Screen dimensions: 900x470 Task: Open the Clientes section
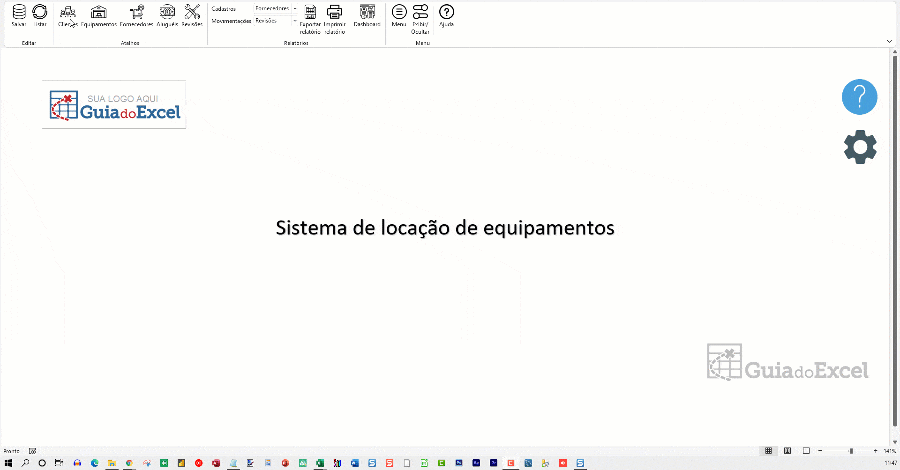(68, 15)
